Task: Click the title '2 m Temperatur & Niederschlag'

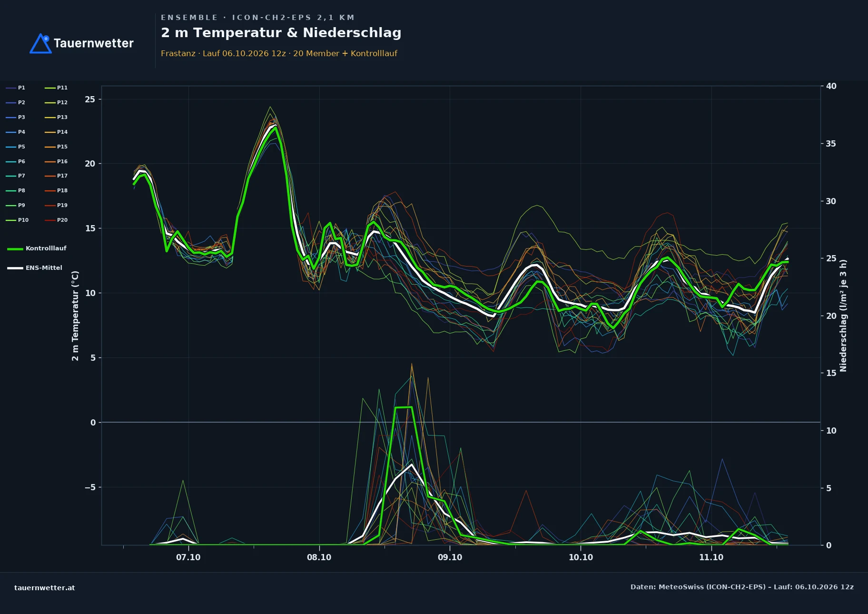Action: [x=281, y=33]
